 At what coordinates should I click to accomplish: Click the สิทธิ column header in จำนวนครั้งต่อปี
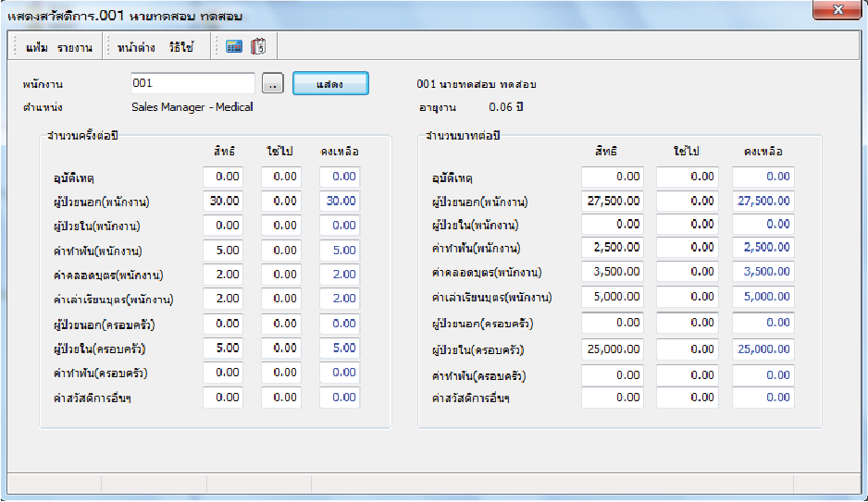click(224, 151)
